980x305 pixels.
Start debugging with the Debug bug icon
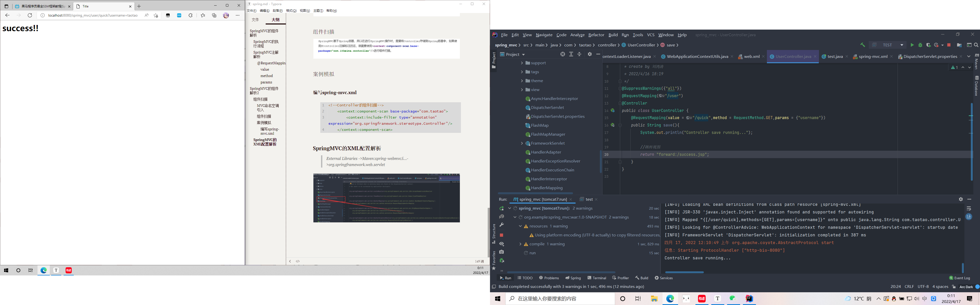click(x=920, y=45)
